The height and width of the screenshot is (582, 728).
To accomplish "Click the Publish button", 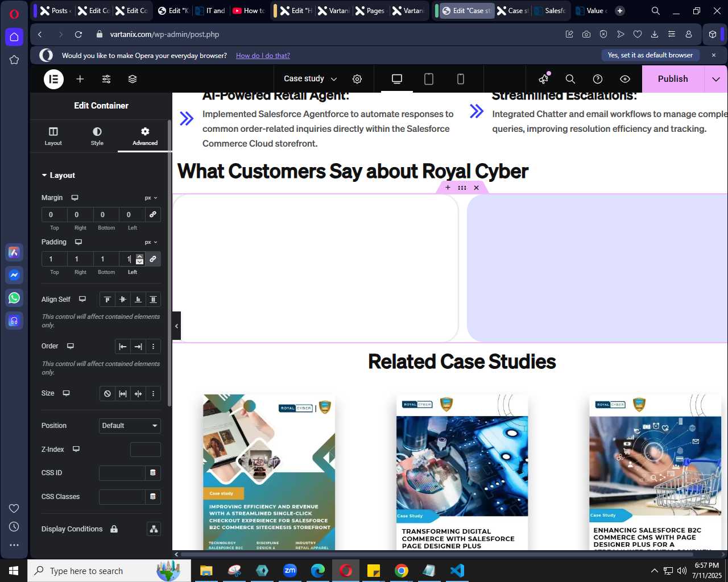I will (673, 79).
